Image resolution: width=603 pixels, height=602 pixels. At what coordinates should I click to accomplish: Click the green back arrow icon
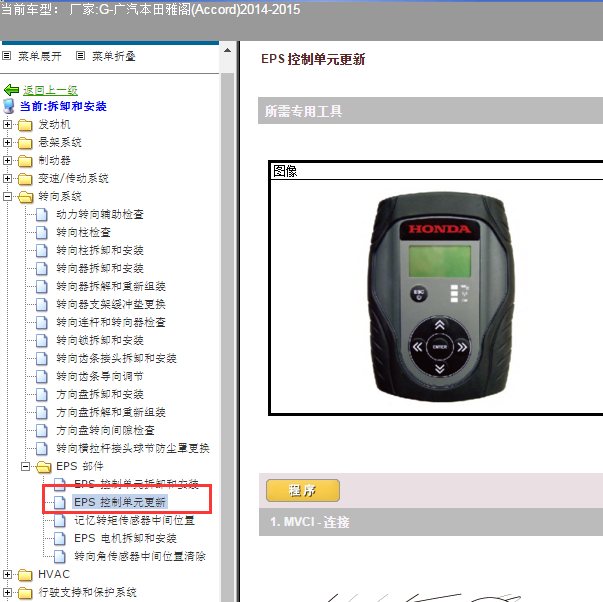[11, 90]
